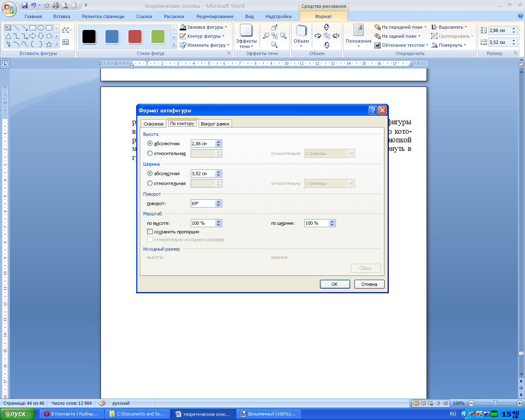525x420 pixels.
Task: Open the Стили фигур dialog launcher
Action: pos(229,53)
